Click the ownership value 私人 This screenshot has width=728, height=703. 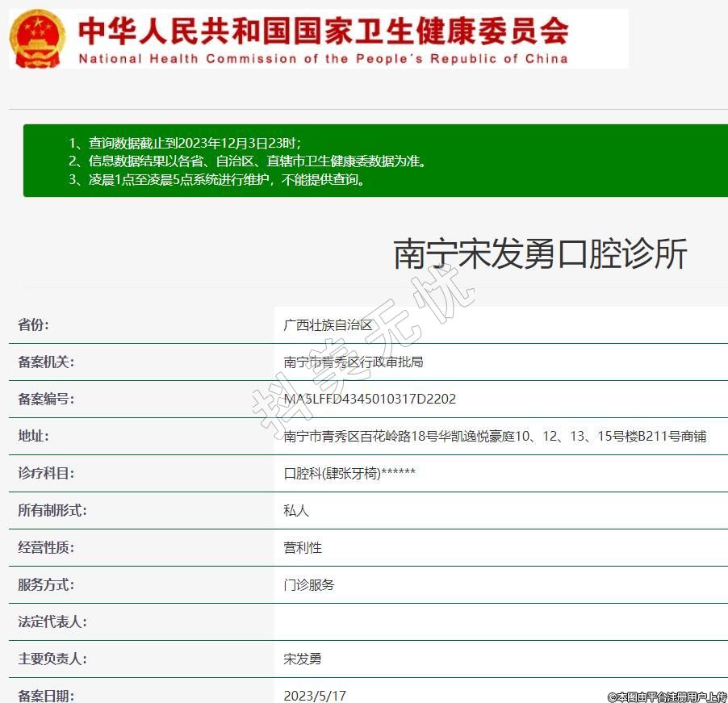click(x=296, y=511)
